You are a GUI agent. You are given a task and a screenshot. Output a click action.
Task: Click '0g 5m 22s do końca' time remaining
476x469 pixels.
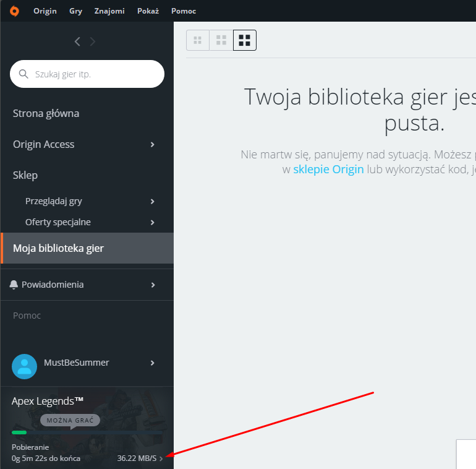click(x=46, y=458)
